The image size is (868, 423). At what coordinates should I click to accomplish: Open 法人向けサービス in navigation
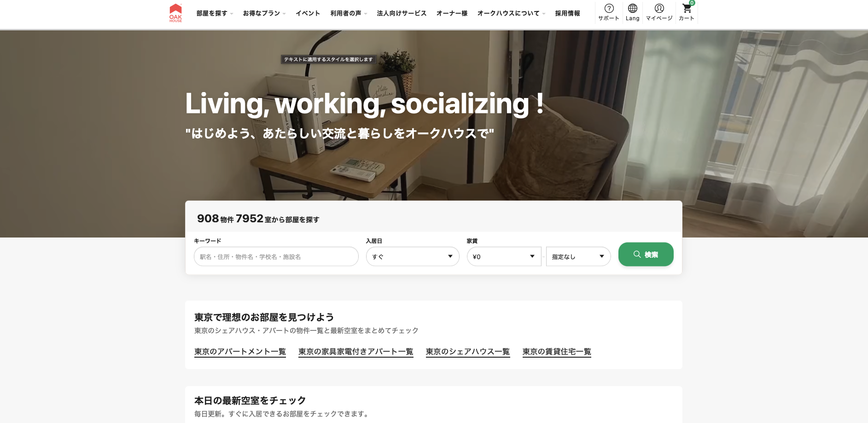coord(402,13)
